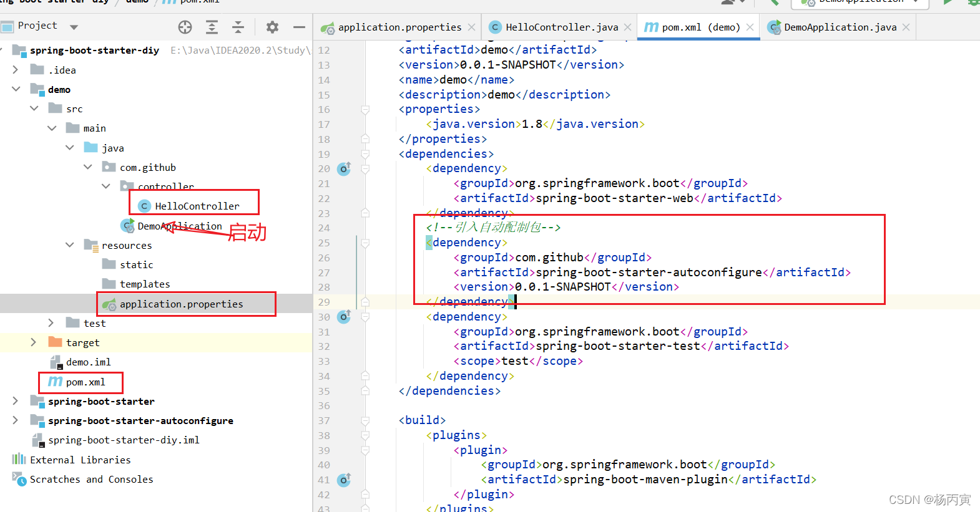Collapse the main folder
Viewport: 980px width, 512px height.
[x=52, y=128]
